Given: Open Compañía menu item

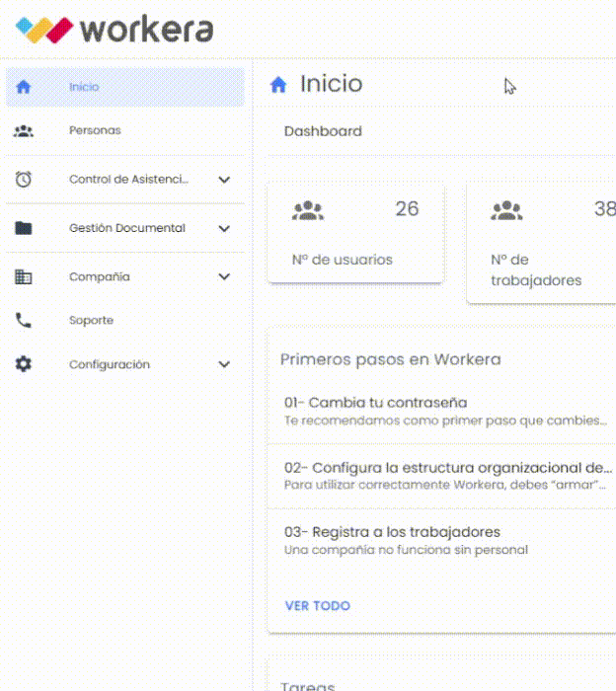Looking at the screenshot, I should point(125,276).
